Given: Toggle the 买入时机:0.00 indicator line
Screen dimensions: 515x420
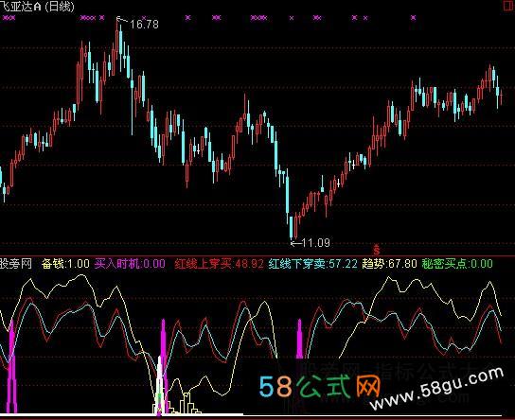Looking at the screenshot, I should tap(130, 264).
